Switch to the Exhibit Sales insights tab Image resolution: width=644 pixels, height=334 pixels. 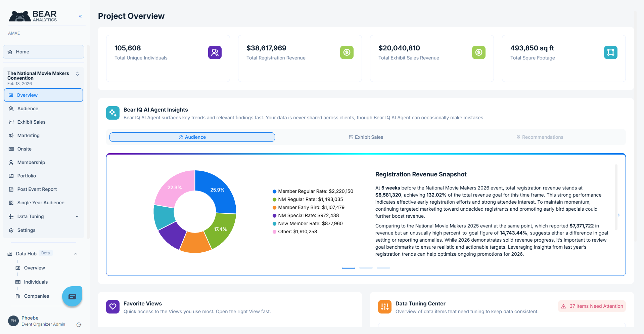coord(366,137)
